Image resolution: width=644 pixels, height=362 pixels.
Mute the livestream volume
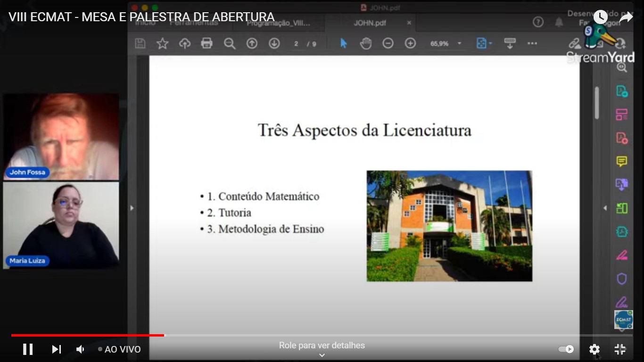[80, 349]
